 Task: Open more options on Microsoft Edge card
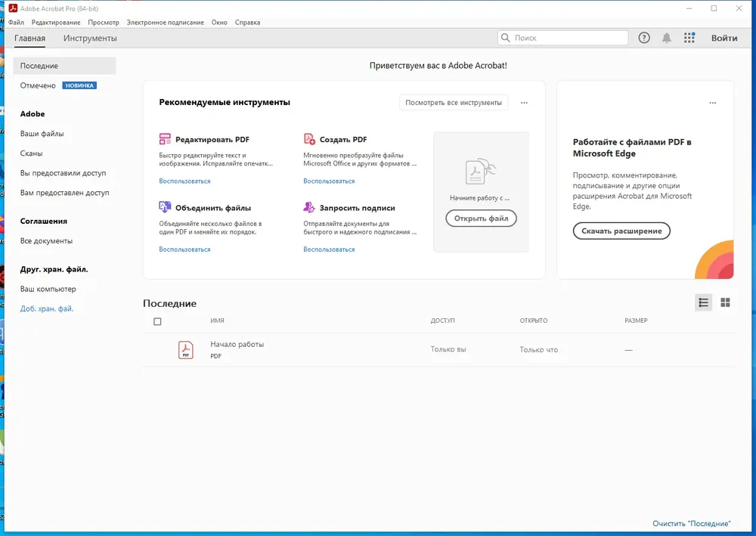point(713,103)
